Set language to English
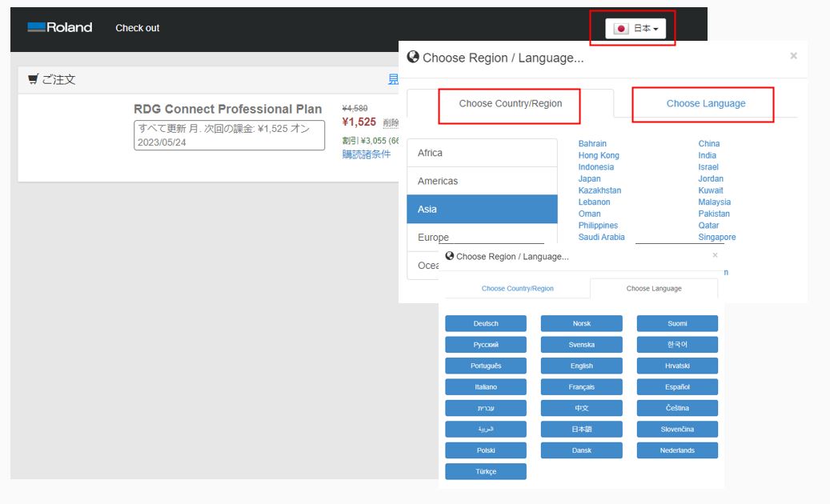The width and height of the screenshot is (830, 504). [x=581, y=366]
